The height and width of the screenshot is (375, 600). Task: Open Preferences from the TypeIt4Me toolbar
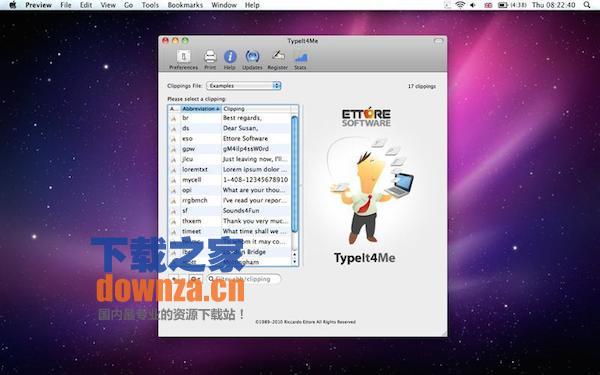click(183, 60)
